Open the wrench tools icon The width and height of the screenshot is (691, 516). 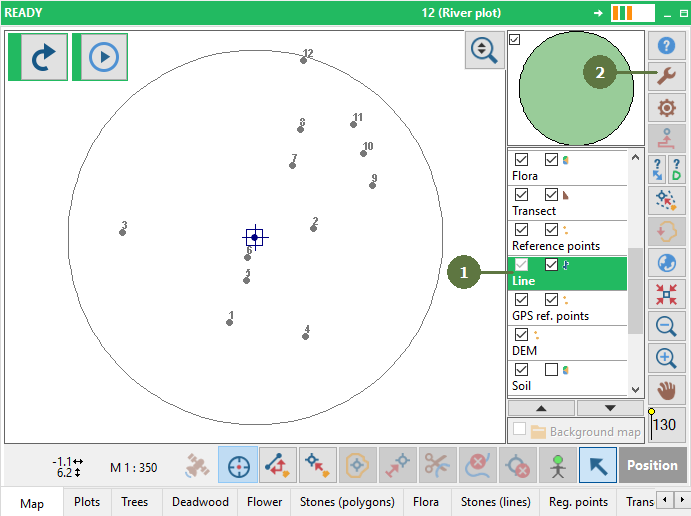click(x=666, y=76)
